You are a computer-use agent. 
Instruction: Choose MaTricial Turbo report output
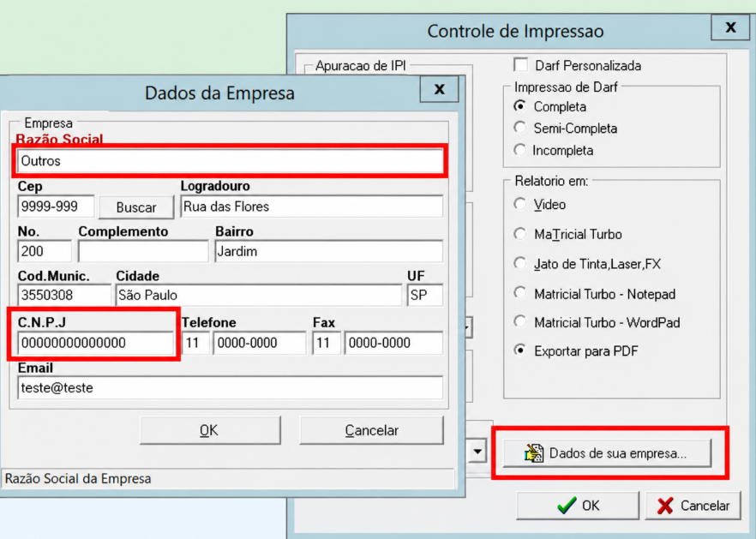519,234
